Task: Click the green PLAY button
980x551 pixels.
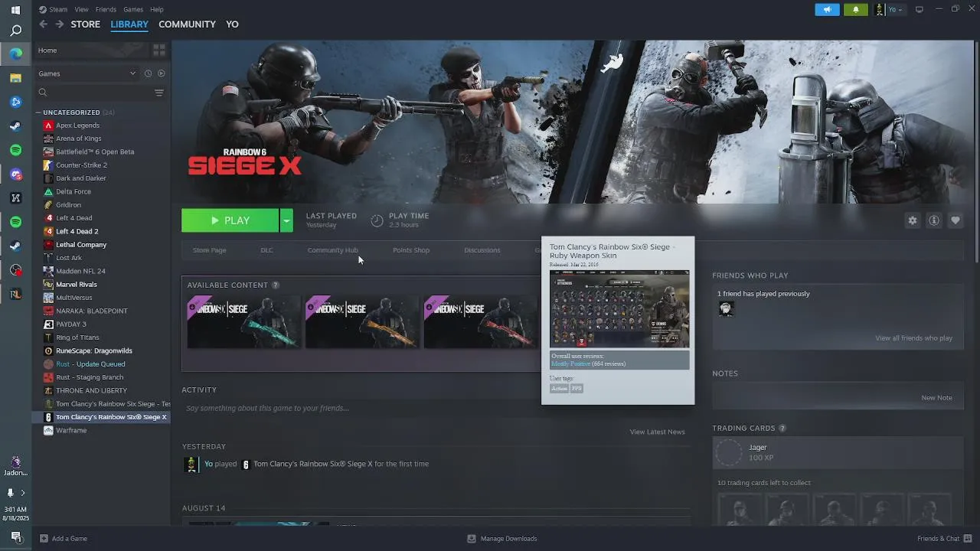Action: pos(230,220)
